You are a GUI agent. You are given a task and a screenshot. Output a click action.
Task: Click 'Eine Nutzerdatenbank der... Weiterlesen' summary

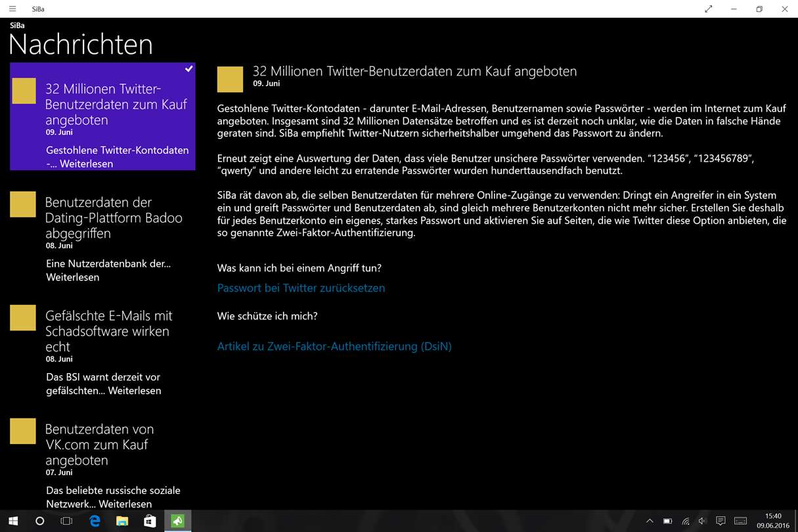[x=108, y=270]
